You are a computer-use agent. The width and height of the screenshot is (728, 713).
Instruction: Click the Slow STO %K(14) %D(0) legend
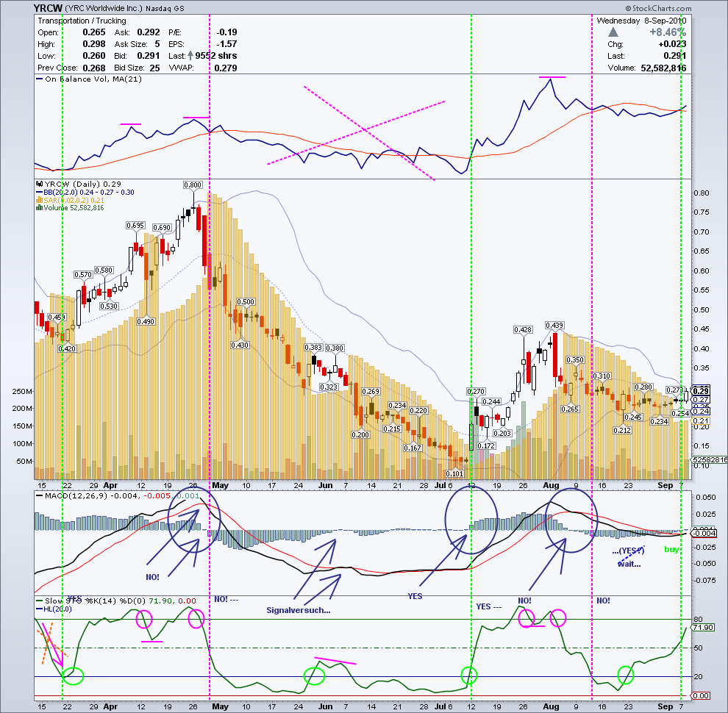point(116,601)
